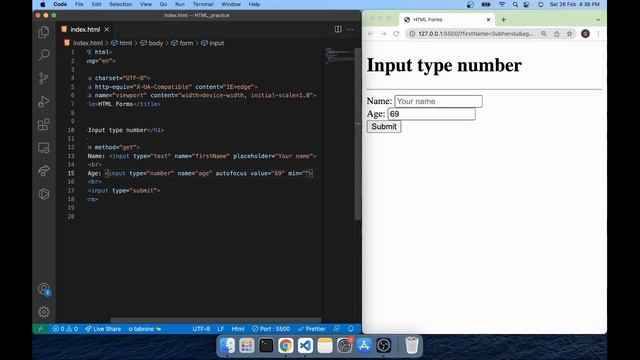Open the Run menu
Viewport: 640px width, 360px height.
point(180,4)
